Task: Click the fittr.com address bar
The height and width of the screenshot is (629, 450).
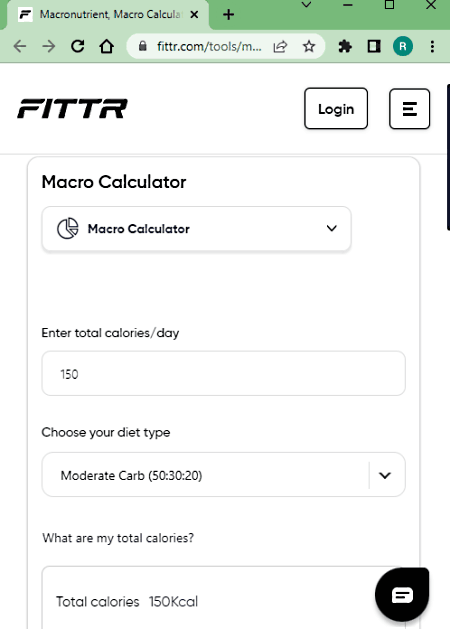Action: pos(209,47)
